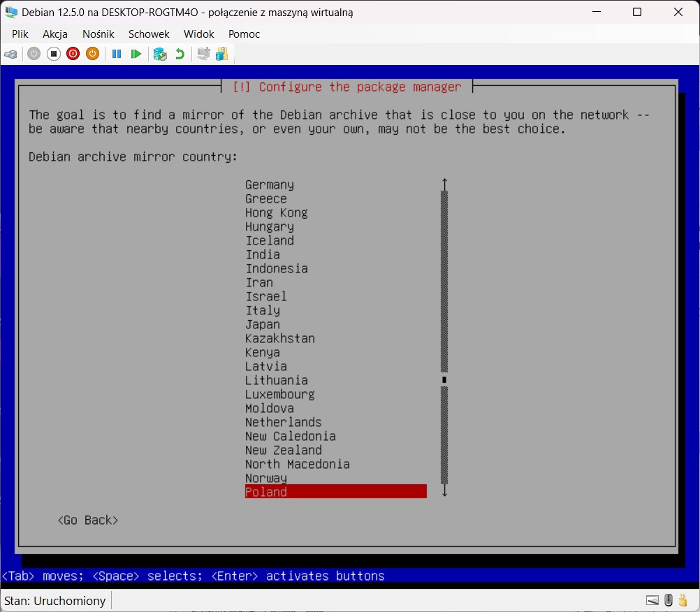Select Moldova in the list
This screenshot has height=612, width=700.
tap(270, 408)
